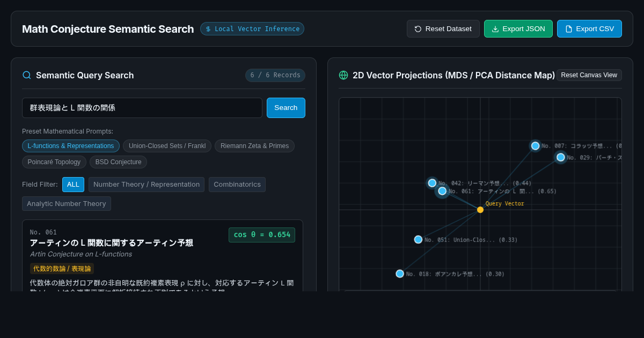Choose the Union-Closed Sets / Frankl preset
644x338 pixels.
[x=167, y=146]
